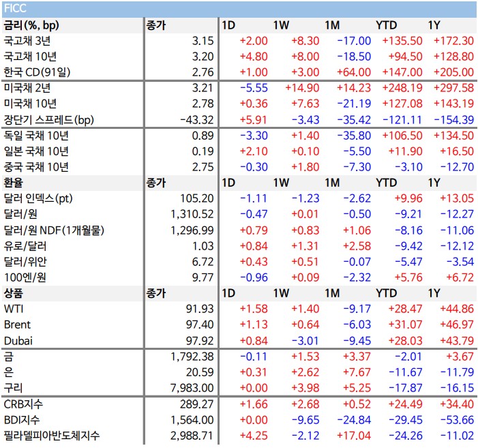Select the WTI closing price 91.93
This screenshot has height=448, width=478.
(200, 309)
